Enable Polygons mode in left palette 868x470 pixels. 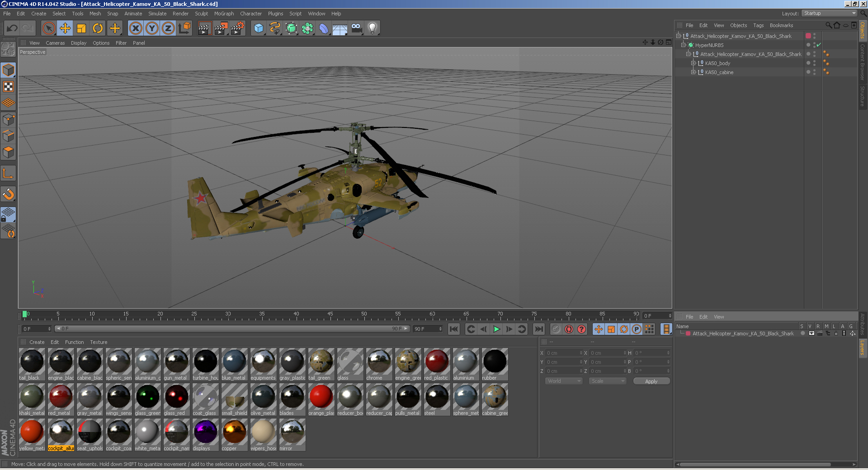[8, 152]
